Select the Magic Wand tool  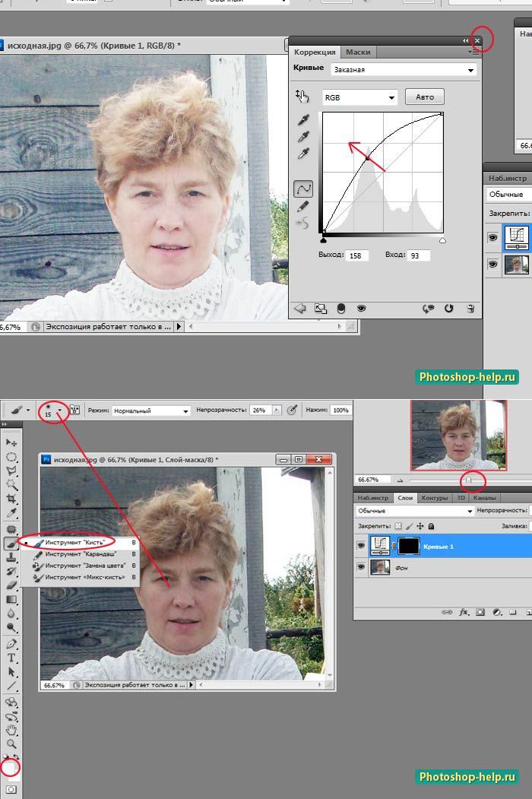11,484
